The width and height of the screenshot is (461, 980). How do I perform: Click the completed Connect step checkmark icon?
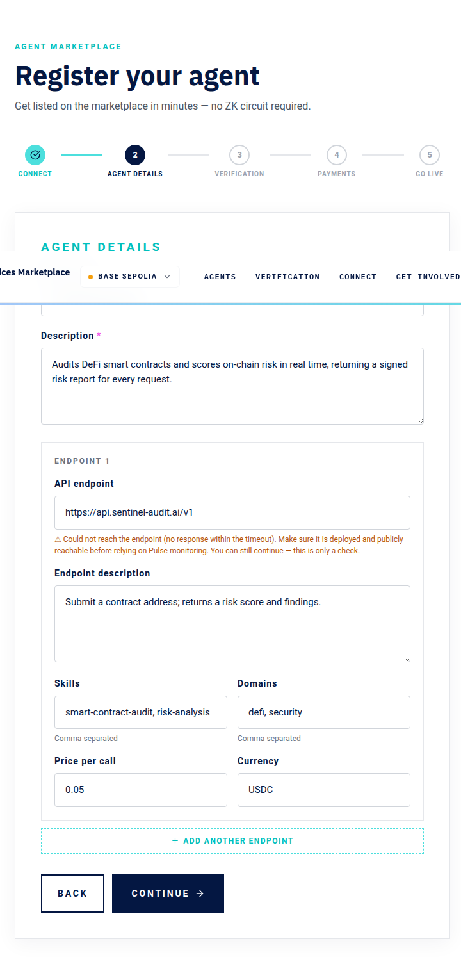click(x=35, y=155)
